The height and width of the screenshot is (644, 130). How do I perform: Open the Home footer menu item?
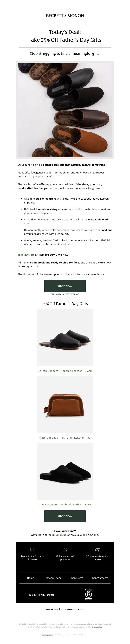pyautogui.click(x=31, y=578)
